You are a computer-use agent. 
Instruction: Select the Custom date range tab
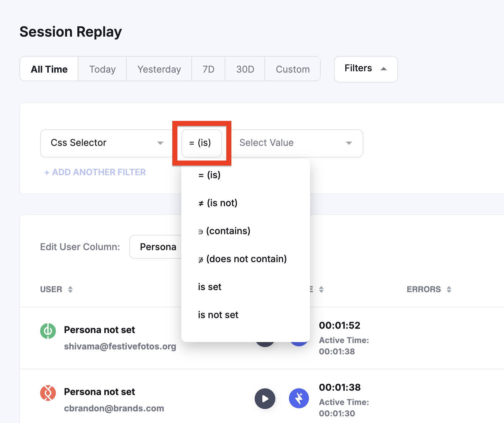coord(292,69)
